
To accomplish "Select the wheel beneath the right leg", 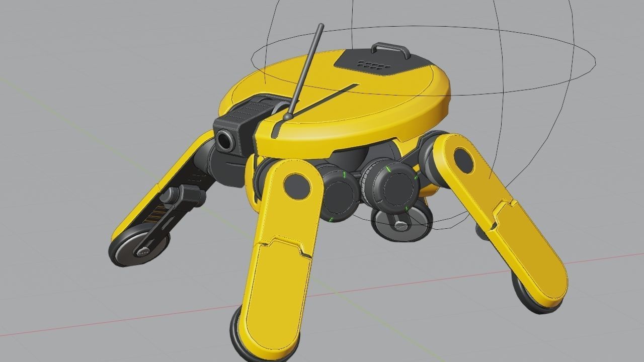I will coord(528,298).
